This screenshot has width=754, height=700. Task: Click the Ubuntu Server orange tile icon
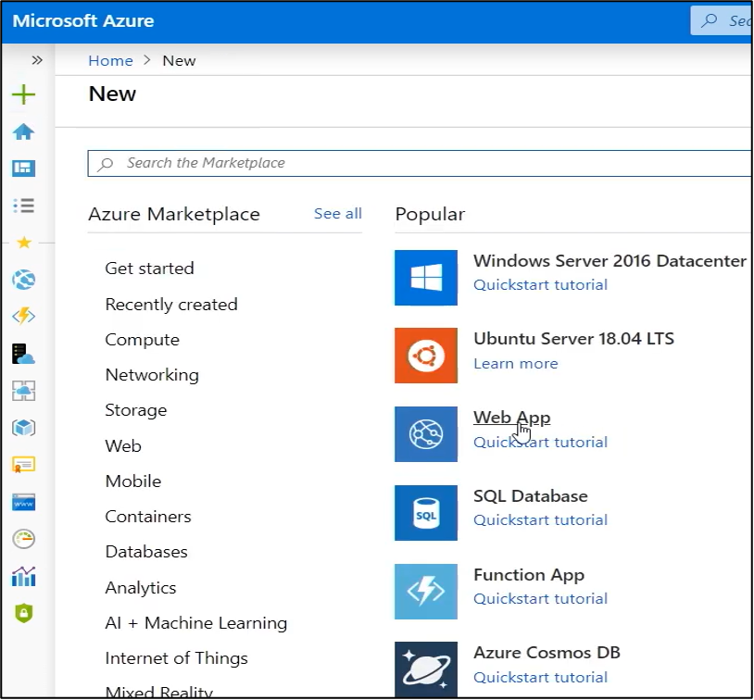(x=426, y=356)
